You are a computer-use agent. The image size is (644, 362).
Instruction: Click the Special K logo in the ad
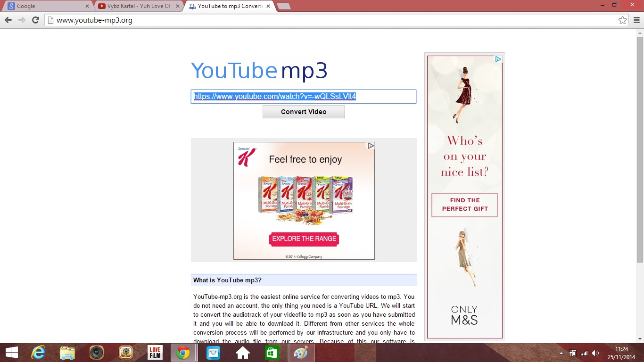pyautogui.click(x=247, y=156)
